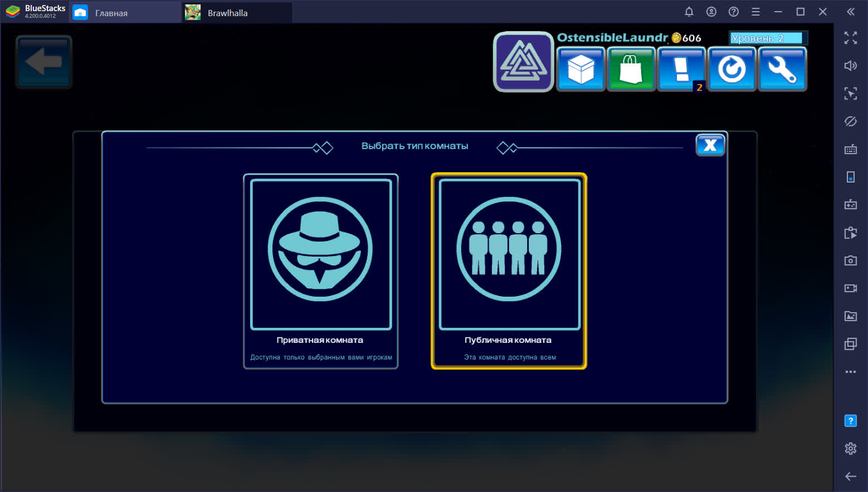Open keyboard controls icon in sidebar
Image resolution: width=868 pixels, height=492 pixels.
(851, 149)
